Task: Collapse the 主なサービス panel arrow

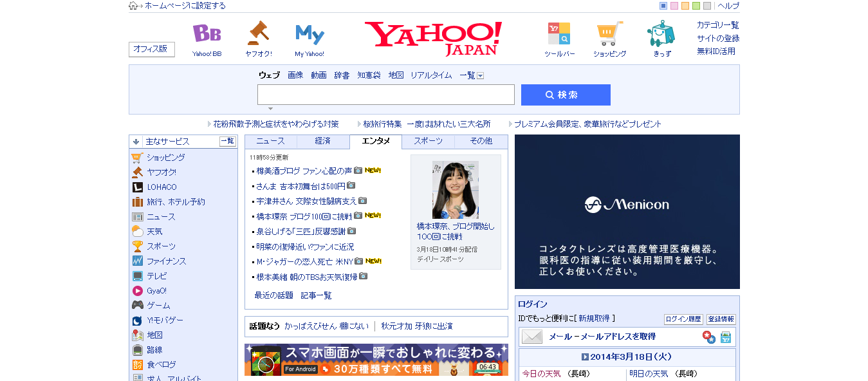Action: click(x=136, y=142)
